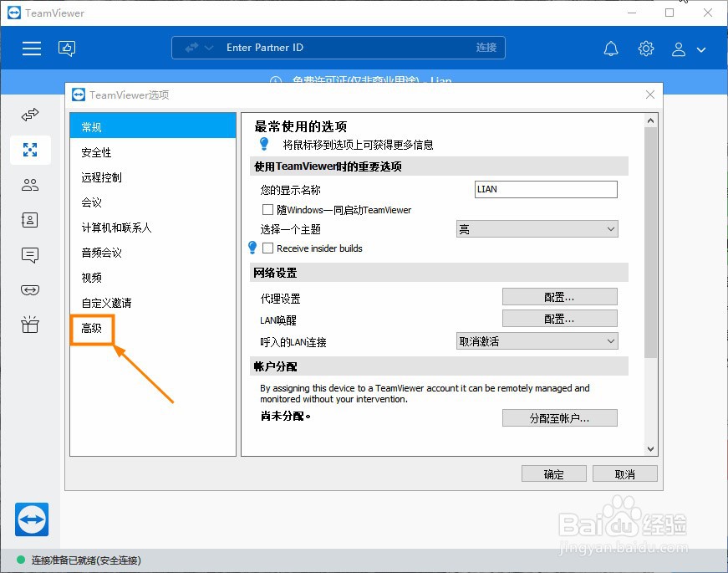
Task: Select the Remote Management sidebar icon
Action: click(30, 150)
